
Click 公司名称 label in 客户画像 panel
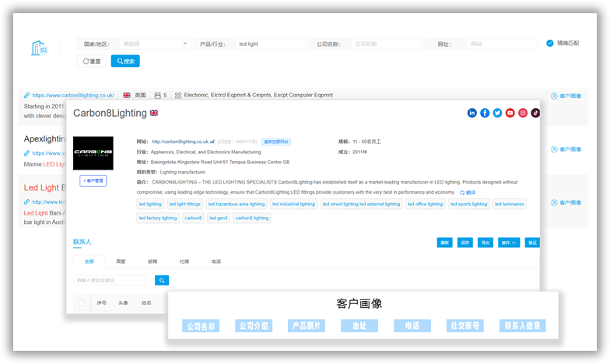[201, 326]
